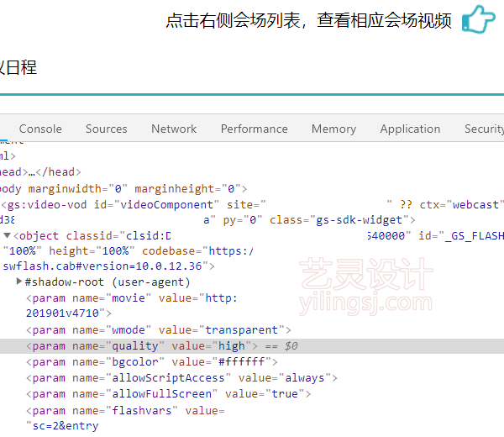Image resolution: width=504 pixels, height=437 pixels.
Task: Click the "transparent" attribute value
Action: click(x=241, y=330)
